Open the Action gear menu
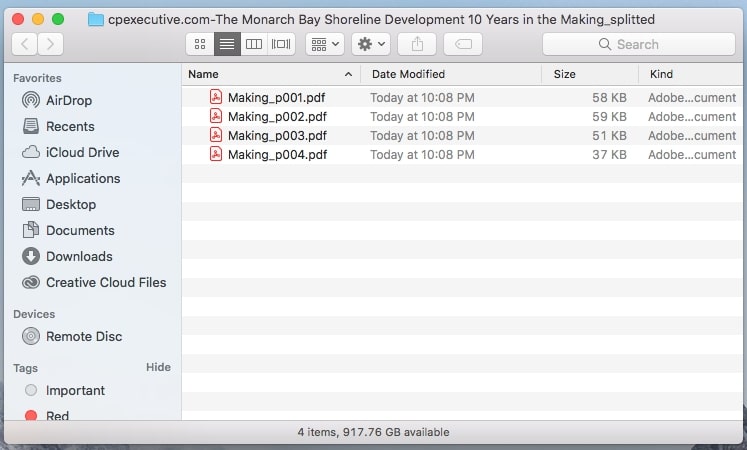This screenshot has width=747, height=450. click(371, 44)
